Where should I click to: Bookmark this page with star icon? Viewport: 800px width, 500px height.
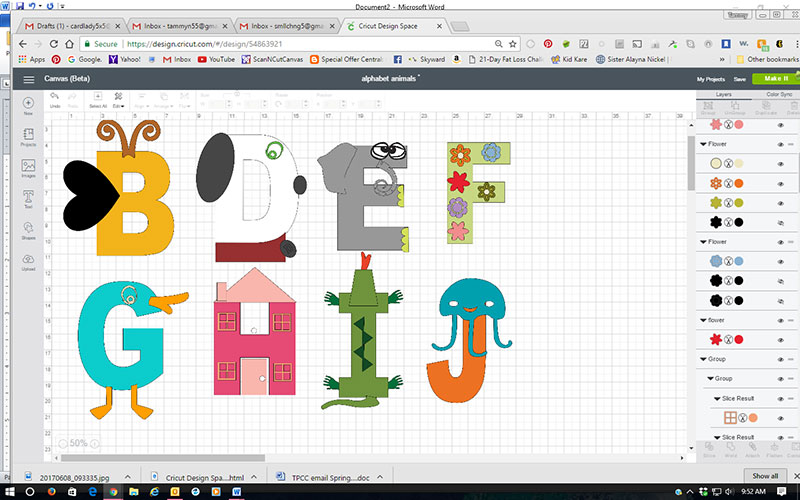[513, 44]
